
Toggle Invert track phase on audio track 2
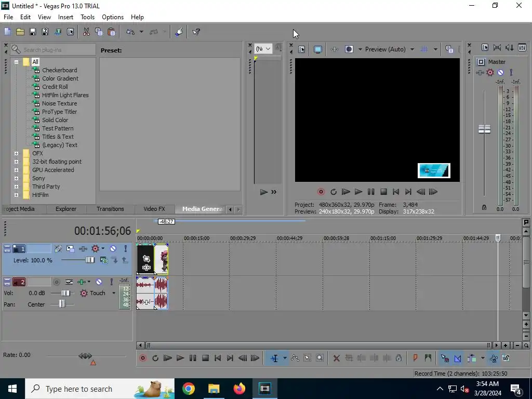[69, 282]
